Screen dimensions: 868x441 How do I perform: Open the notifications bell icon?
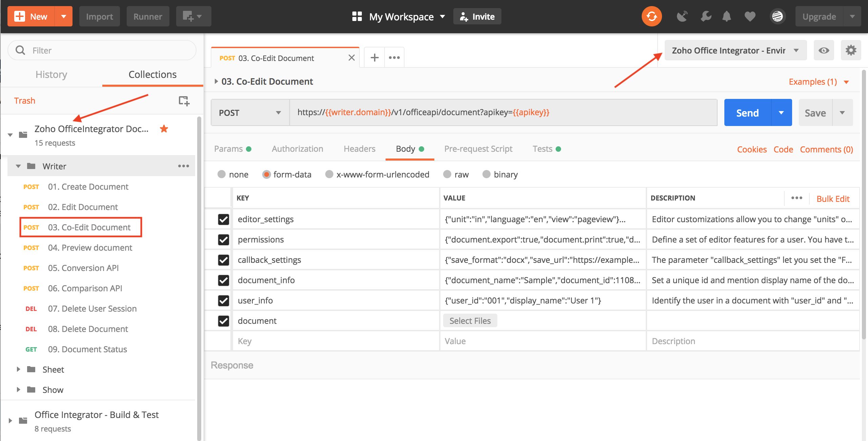(x=726, y=16)
